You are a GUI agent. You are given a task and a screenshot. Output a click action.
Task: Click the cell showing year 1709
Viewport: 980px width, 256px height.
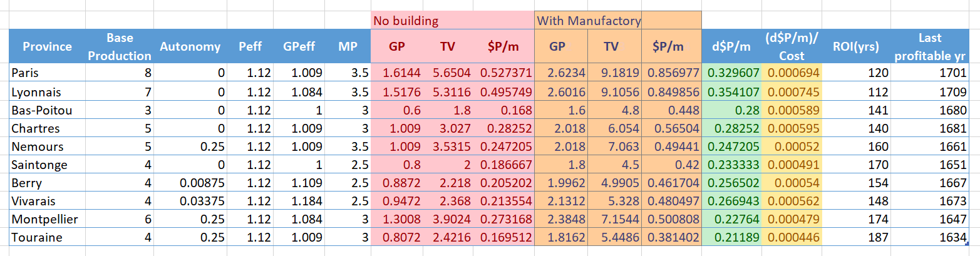[x=930, y=91]
